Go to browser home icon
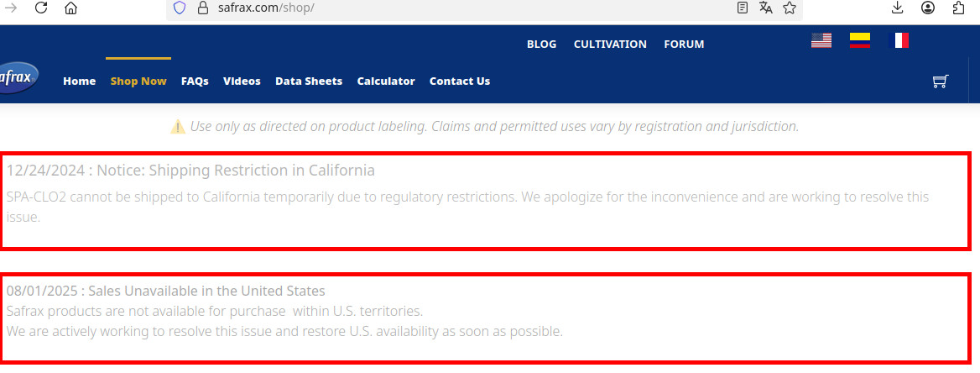The height and width of the screenshot is (373, 980). 70,8
